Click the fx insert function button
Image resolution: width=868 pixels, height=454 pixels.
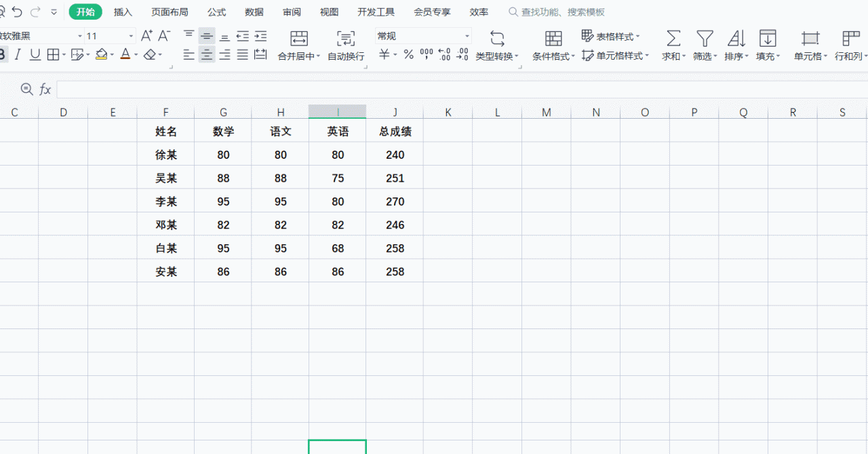click(x=45, y=89)
